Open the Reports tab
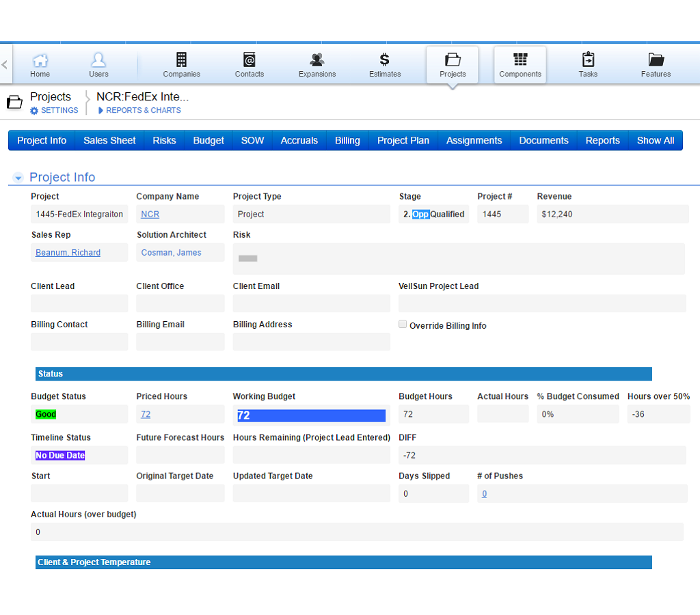Viewport: 700px width, 615px height. coord(603,141)
